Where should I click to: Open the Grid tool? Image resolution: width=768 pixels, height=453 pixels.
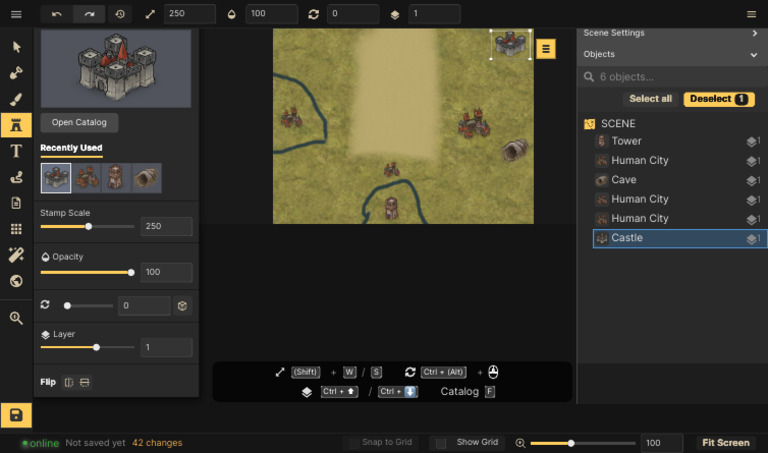16,229
